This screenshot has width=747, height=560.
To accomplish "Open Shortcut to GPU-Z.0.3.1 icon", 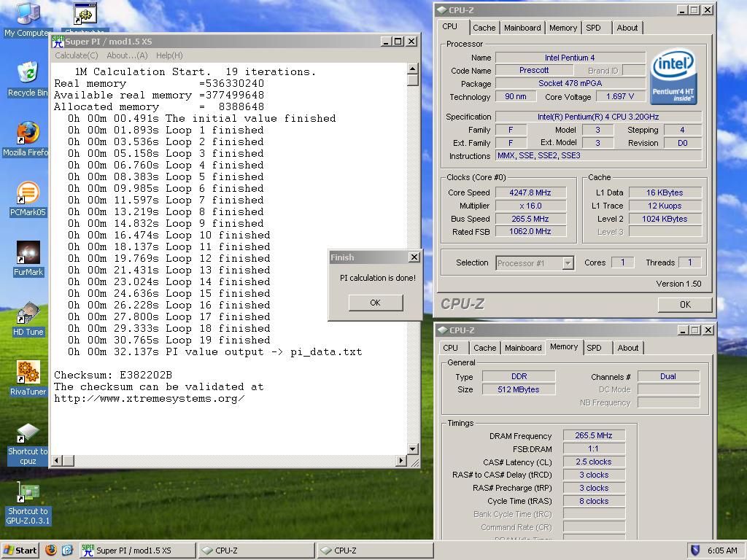I will tap(28, 503).
